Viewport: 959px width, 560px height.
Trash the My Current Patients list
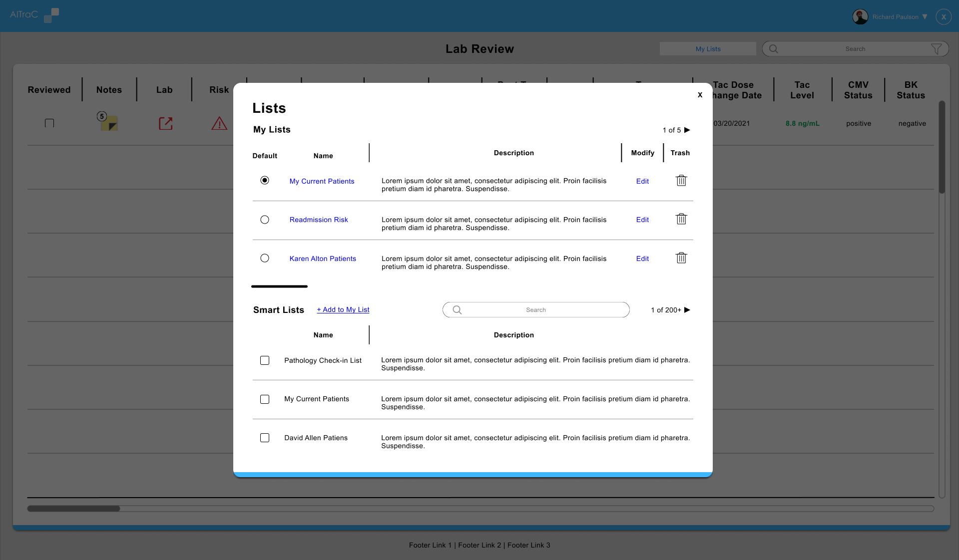[x=681, y=181]
